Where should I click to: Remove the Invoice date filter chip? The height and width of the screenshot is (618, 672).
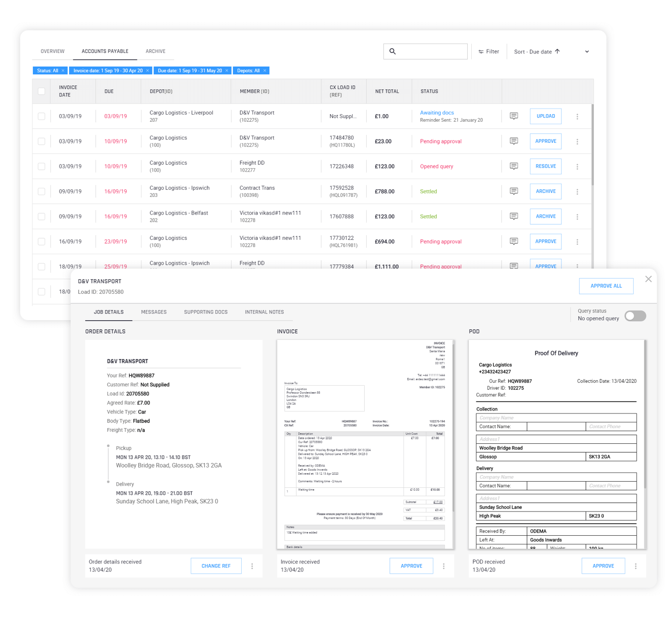[x=147, y=71]
